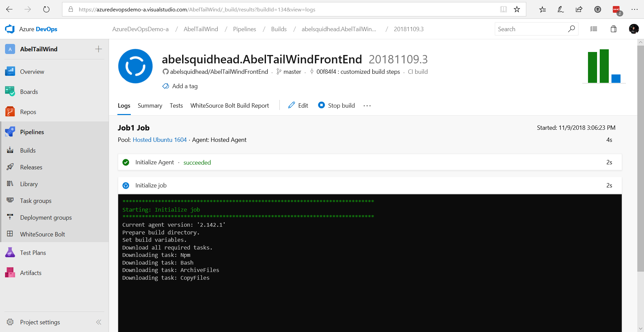This screenshot has height=332, width=644.
Task: Switch to the Logs tab
Action: 124,106
